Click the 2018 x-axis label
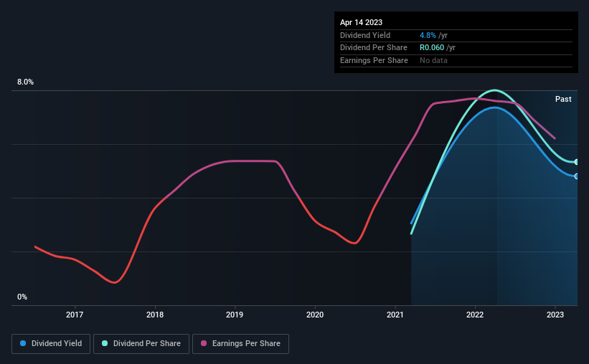The width and height of the screenshot is (589, 364). 155,315
